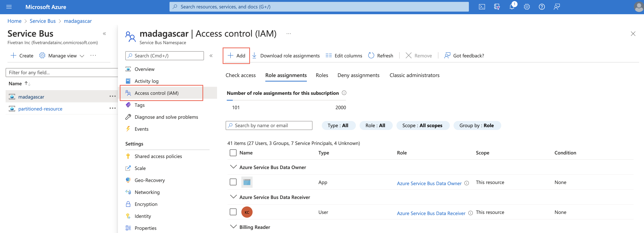
Task: Select the Role assignments tab
Action: click(x=286, y=75)
